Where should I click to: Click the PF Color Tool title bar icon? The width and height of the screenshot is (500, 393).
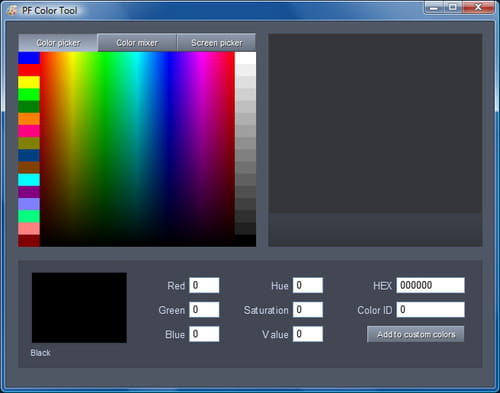pyautogui.click(x=12, y=10)
